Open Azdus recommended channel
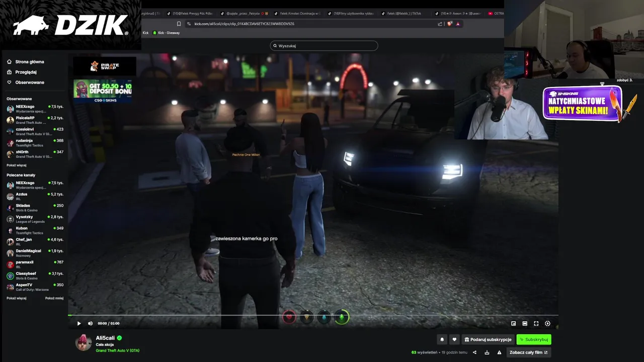 35,196
